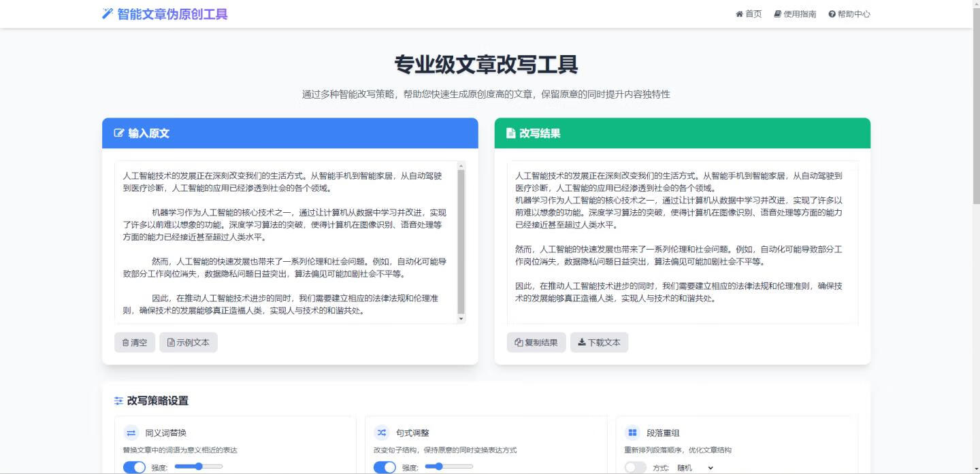This screenshot has width=980, height=474.
Task: Click the document icon on 改写结果 panel
Action: (x=510, y=133)
